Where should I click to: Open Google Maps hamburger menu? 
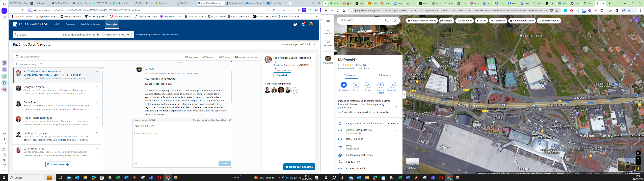(328, 21)
